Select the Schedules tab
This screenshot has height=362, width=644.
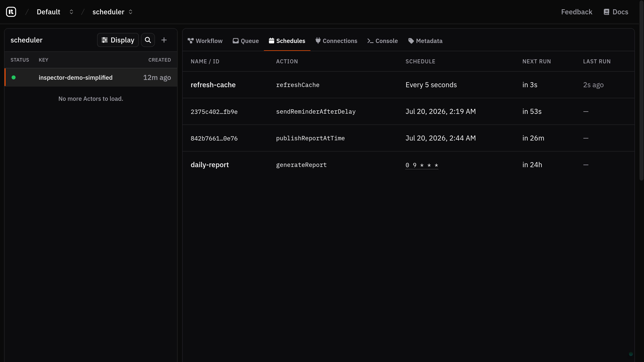[x=287, y=41]
